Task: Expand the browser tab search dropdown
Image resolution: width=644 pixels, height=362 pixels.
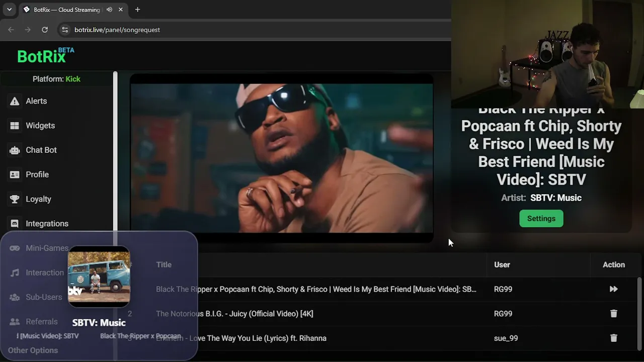Action: tap(9, 10)
